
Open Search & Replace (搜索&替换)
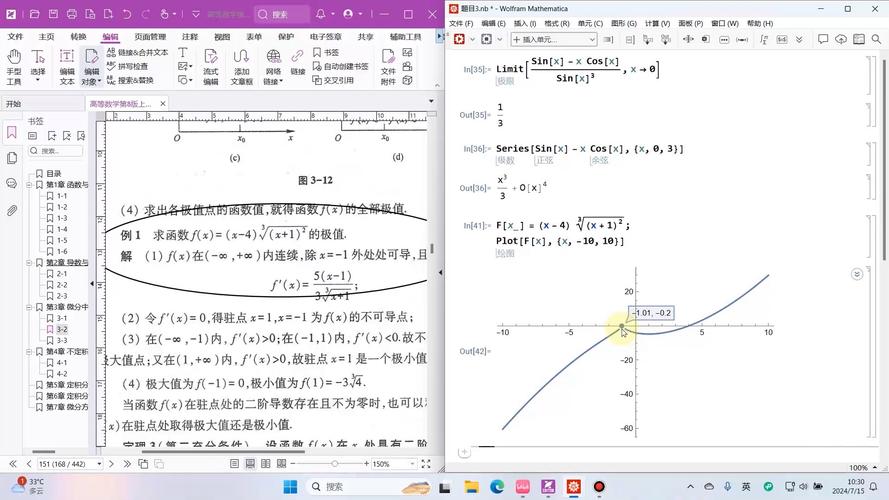tap(130, 80)
